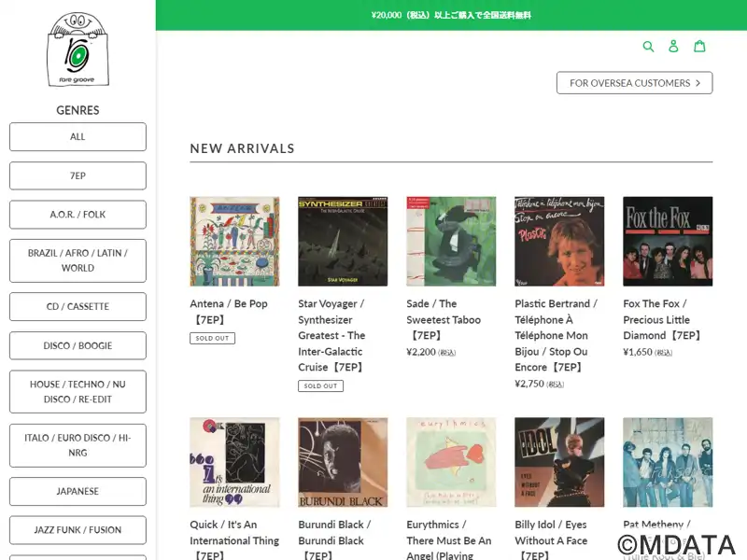Browse the Japanese genre
The image size is (747, 560).
pos(78,492)
